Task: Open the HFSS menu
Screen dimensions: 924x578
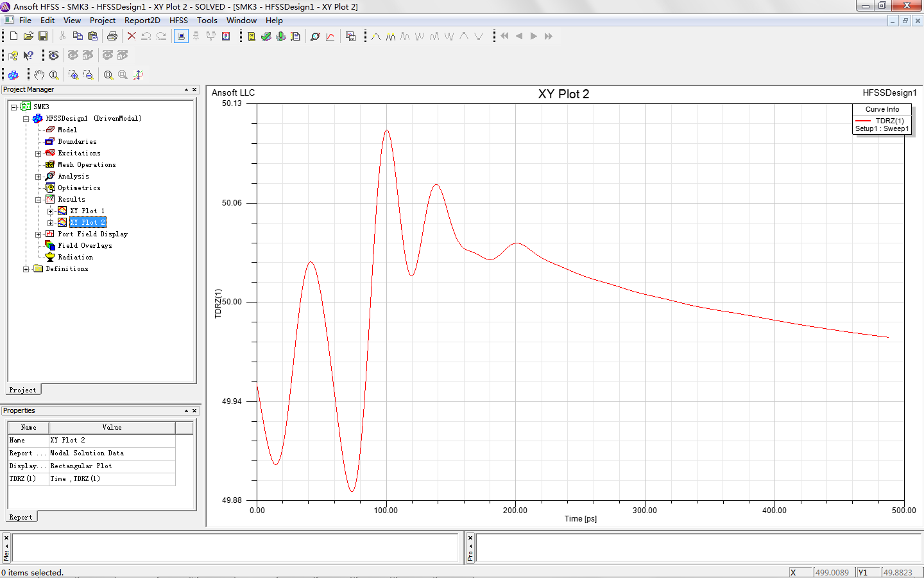Action: (178, 21)
